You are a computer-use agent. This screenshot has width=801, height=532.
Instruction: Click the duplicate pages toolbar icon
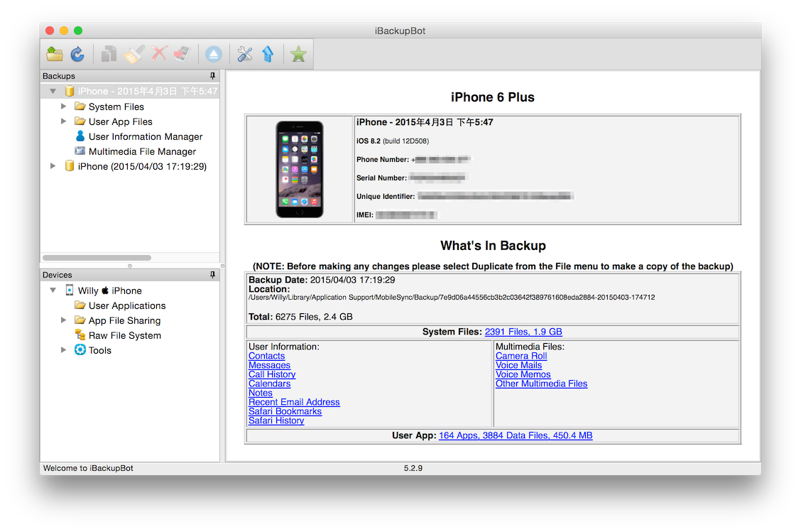pos(109,54)
